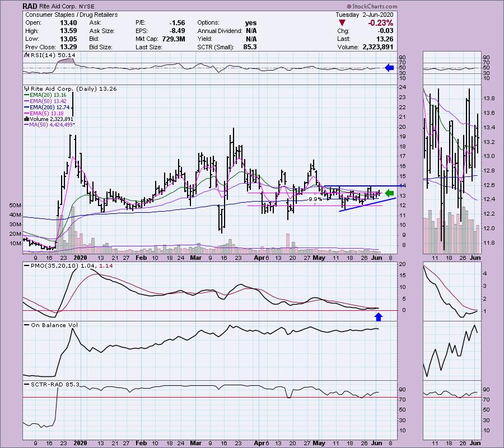Select the 'Consumer Staples / Drug Retailers' sector text
Viewport: 504px width, 448px height.
[x=71, y=15]
